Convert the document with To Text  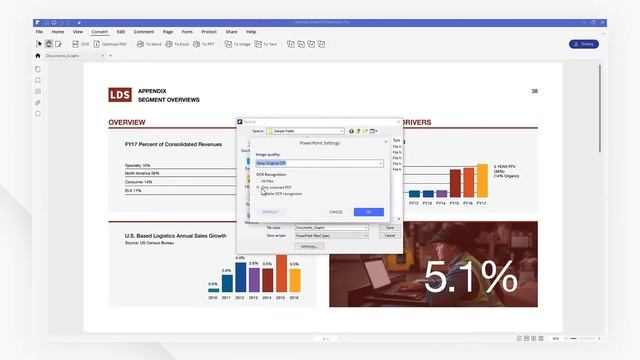pyautogui.click(x=266, y=44)
